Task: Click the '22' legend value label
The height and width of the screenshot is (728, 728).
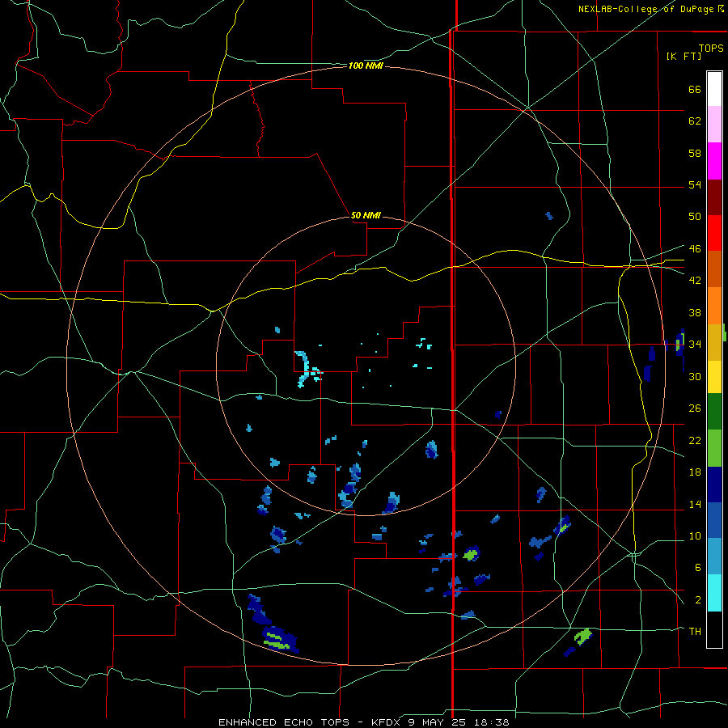Action: [695, 440]
